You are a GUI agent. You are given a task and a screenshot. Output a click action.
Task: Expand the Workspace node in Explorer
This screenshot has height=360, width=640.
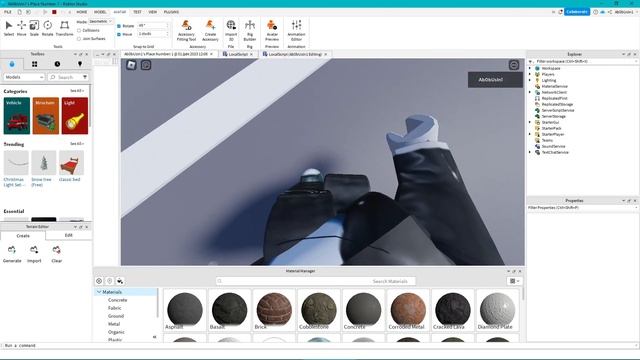click(x=530, y=68)
